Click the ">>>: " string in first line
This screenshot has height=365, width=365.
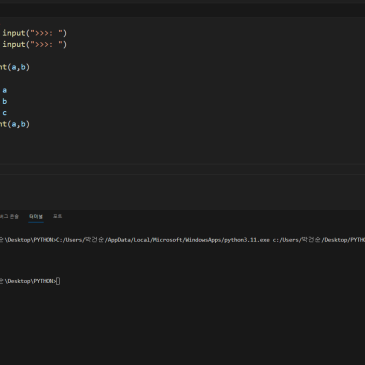46,33
